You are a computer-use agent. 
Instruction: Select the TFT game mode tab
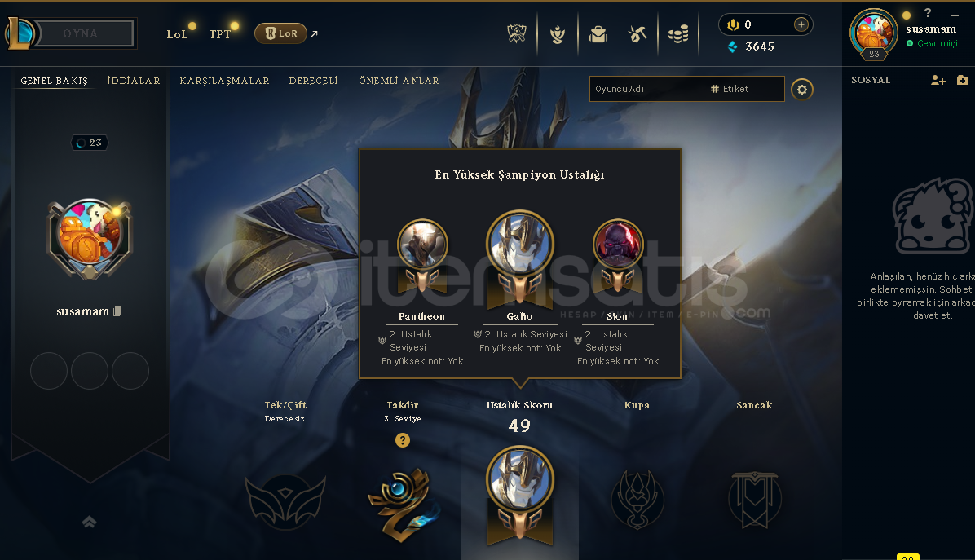(220, 34)
